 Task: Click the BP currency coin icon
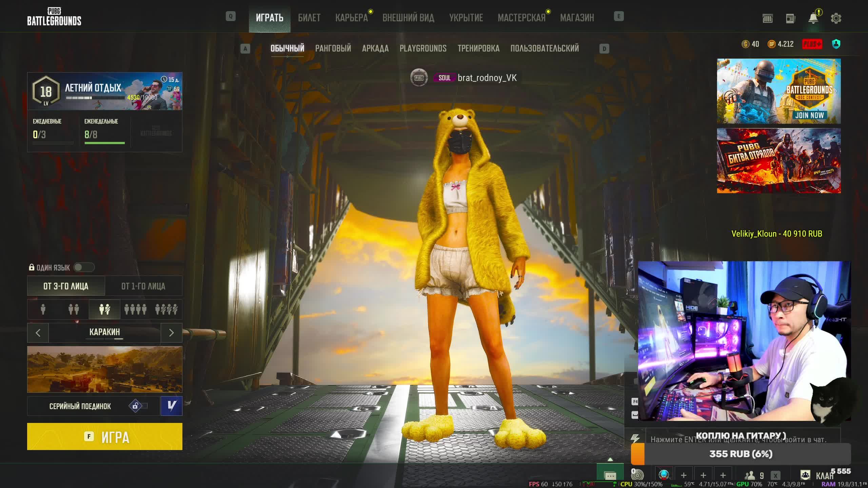[771, 44]
